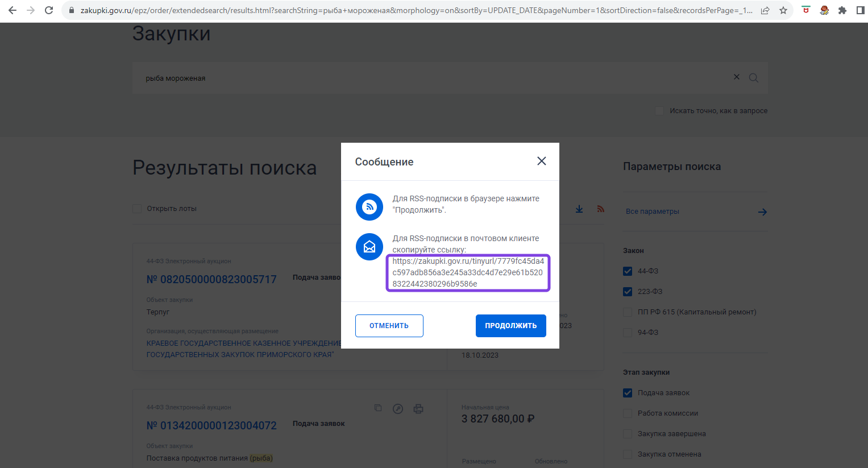
Task: Click Результаты поиска heading
Action: 225,168
